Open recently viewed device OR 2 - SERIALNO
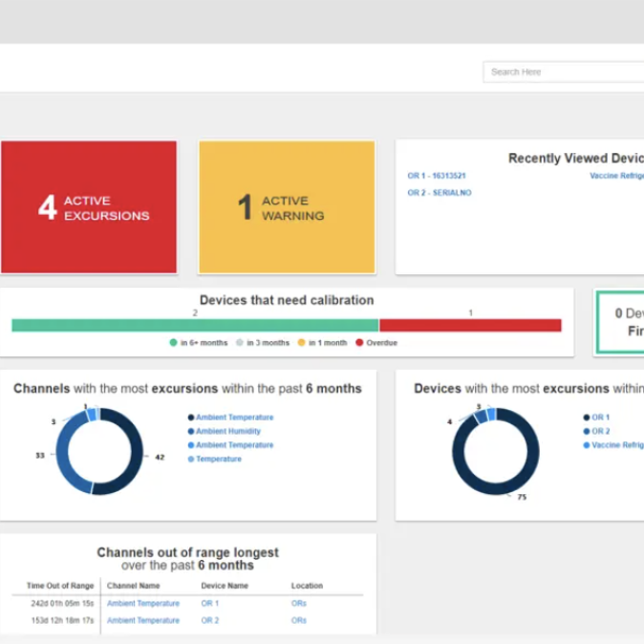The width and height of the screenshot is (644, 644). tap(439, 193)
